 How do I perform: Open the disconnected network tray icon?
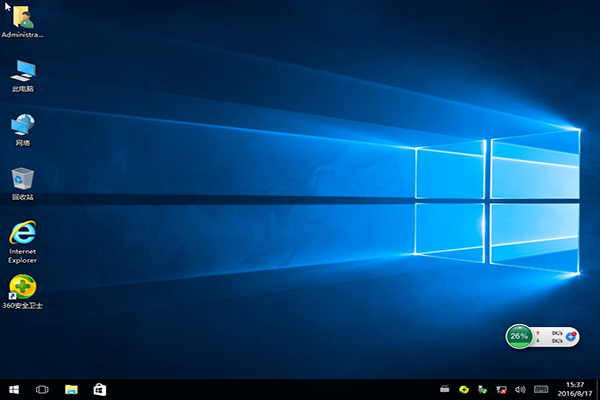click(501, 390)
